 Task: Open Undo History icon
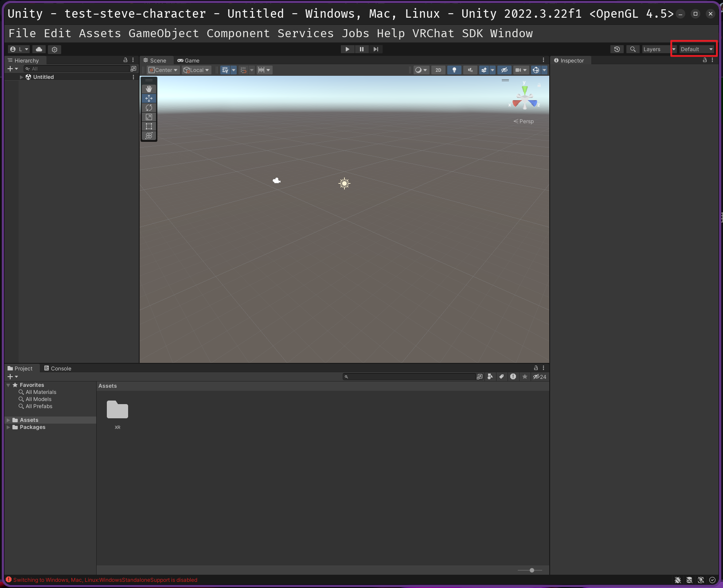click(617, 49)
